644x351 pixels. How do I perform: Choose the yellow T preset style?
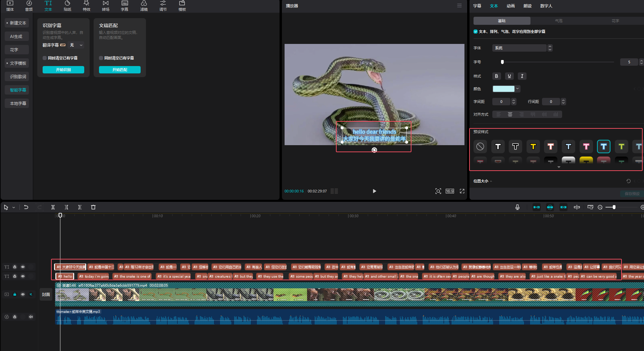533,147
